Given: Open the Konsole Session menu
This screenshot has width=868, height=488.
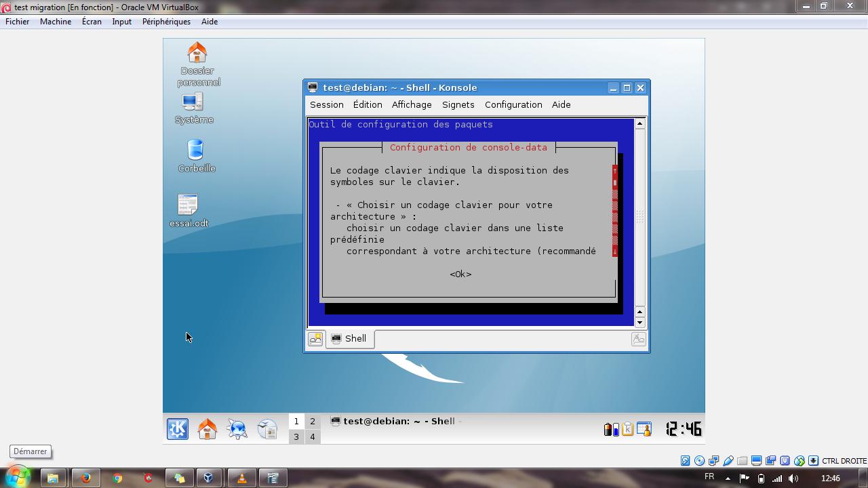Looking at the screenshot, I should (x=326, y=105).
